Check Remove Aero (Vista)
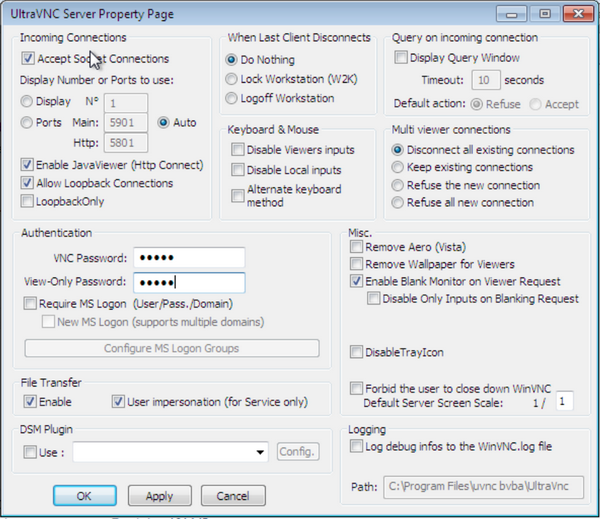Screen dimensions: 600x519 (356, 247)
